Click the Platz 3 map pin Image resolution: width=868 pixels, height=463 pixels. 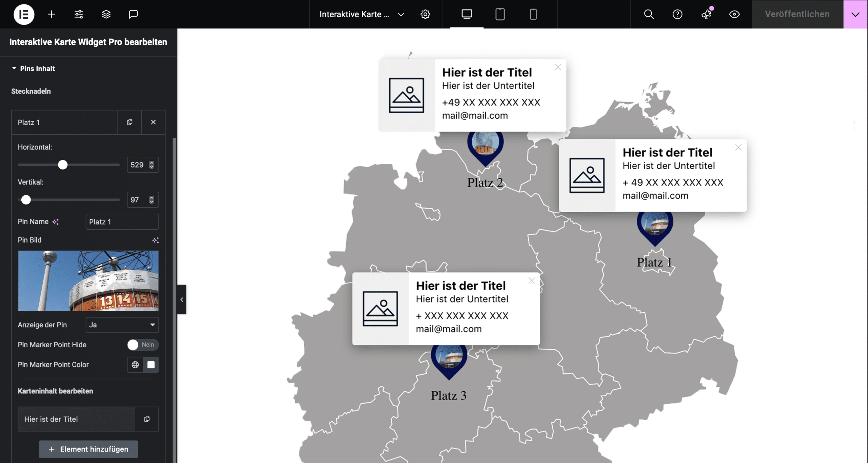[x=449, y=362]
